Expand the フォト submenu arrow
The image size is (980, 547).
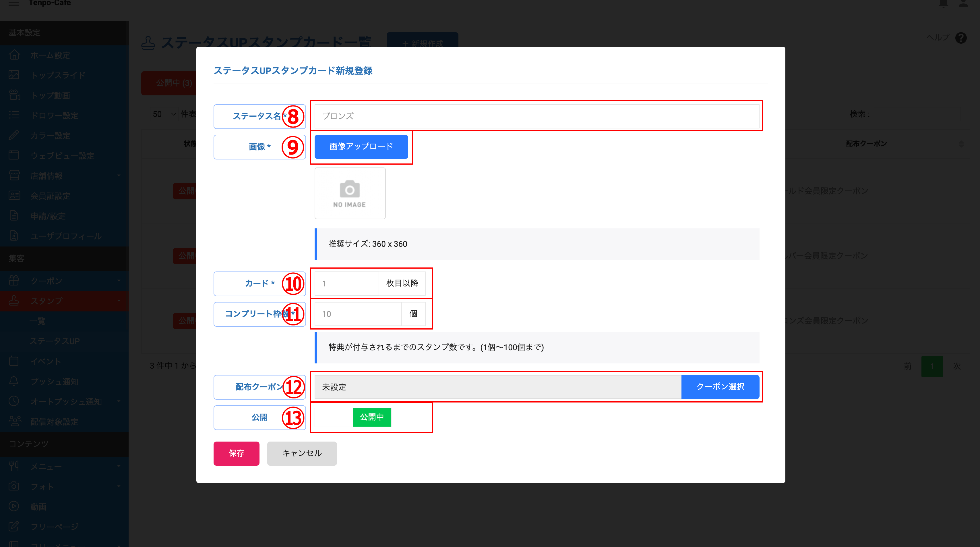pyautogui.click(x=119, y=486)
